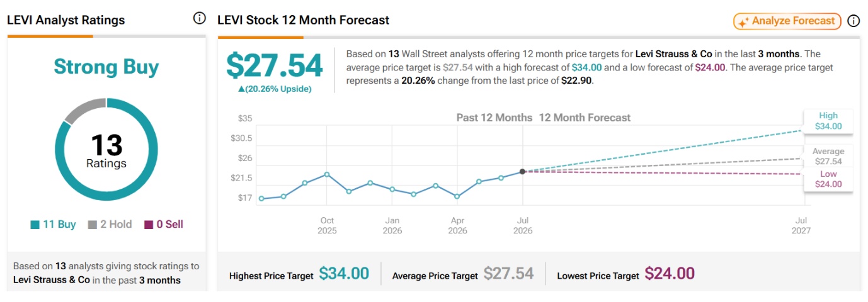Select the 11 Buy legend label

[59, 225]
